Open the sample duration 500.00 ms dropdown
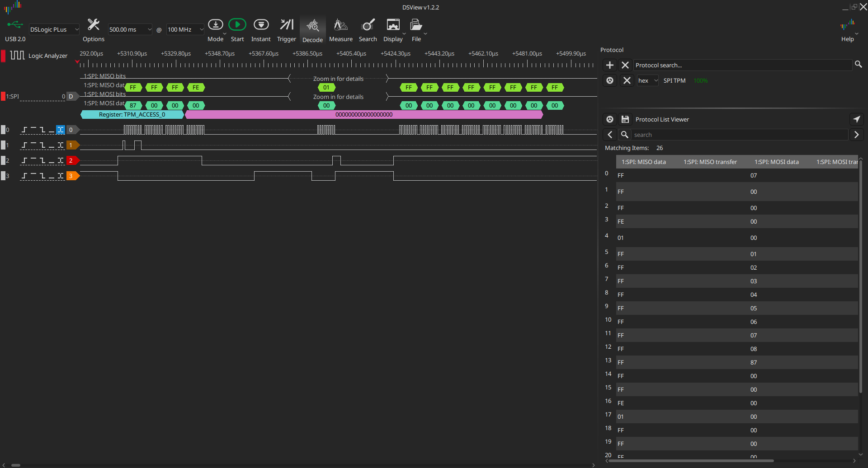868x468 pixels. (x=130, y=30)
